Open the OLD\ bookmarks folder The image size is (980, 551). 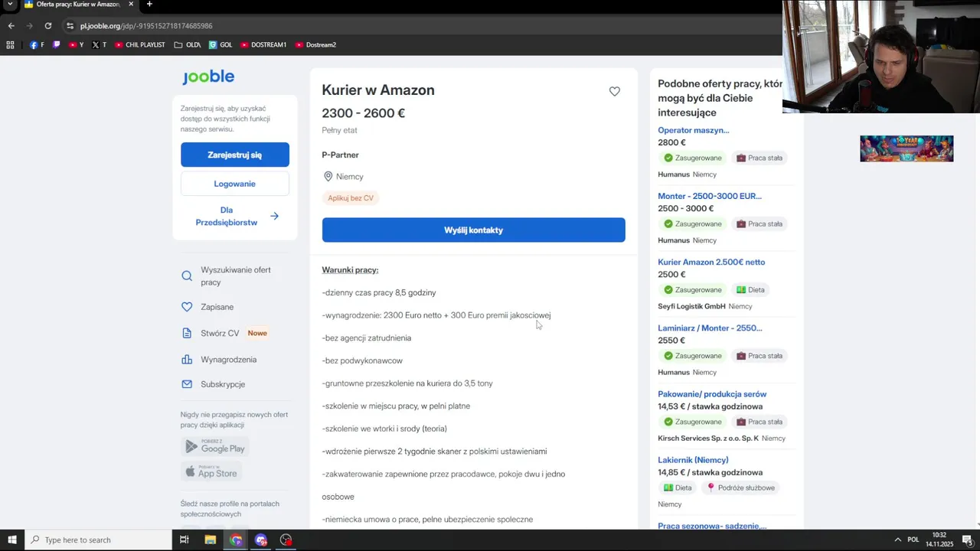click(x=188, y=45)
